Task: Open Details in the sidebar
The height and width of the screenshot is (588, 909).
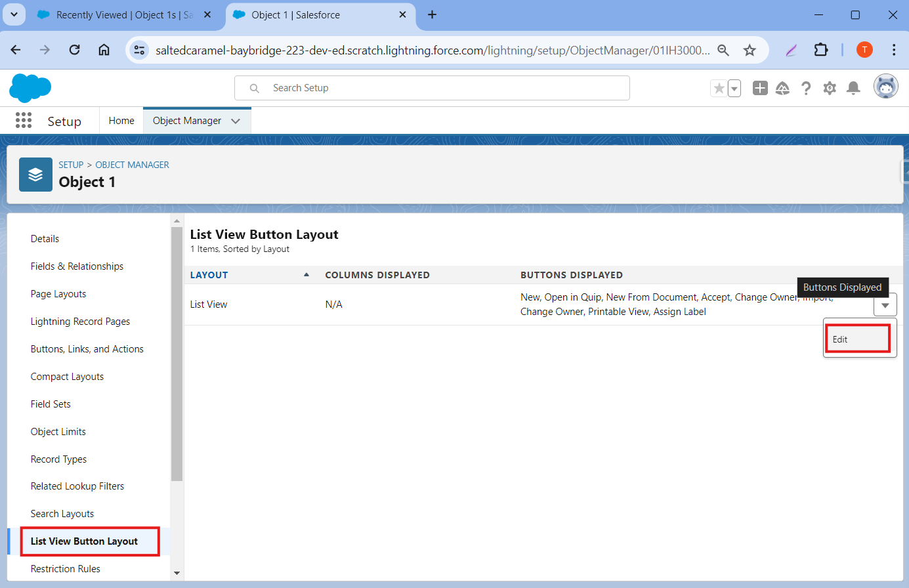Action: click(45, 239)
